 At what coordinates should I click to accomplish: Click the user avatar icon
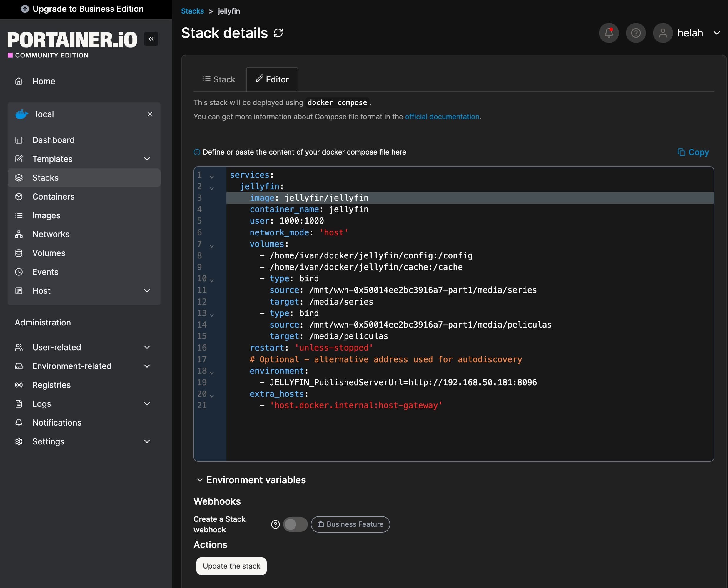coord(662,33)
